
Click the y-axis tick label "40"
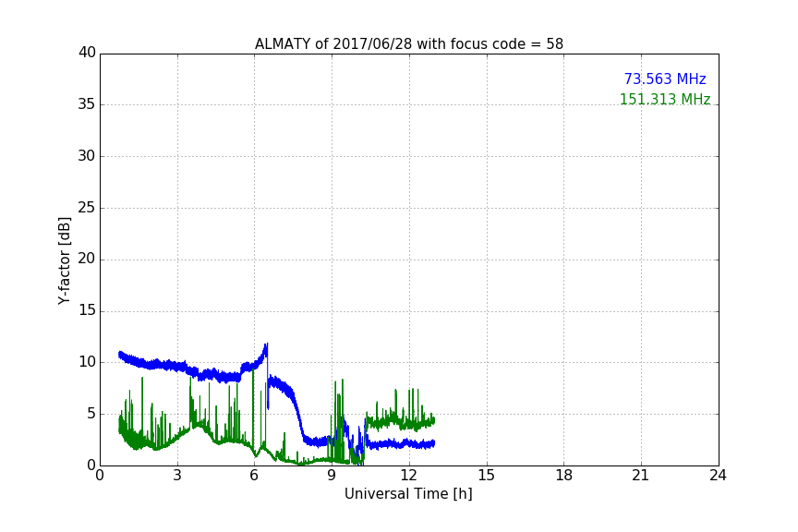pyautogui.click(x=87, y=53)
